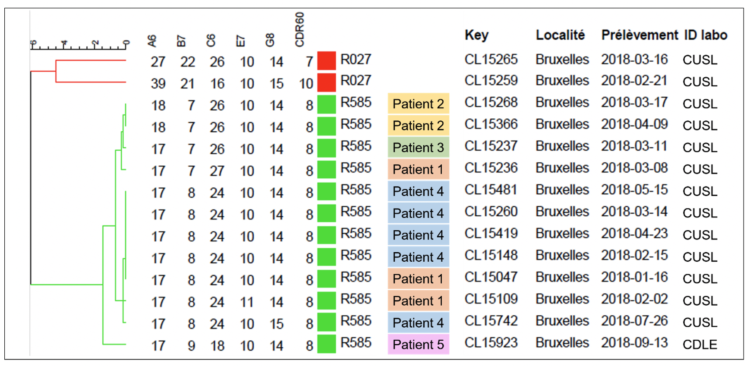Click the CDLE lab ID
The height and width of the screenshot is (367, 750).
[x=700, y=345]
